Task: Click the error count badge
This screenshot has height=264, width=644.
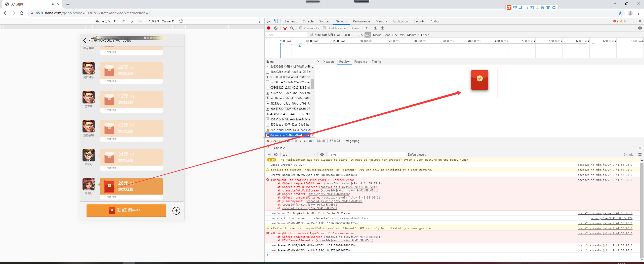Action: tap(616, 21)
